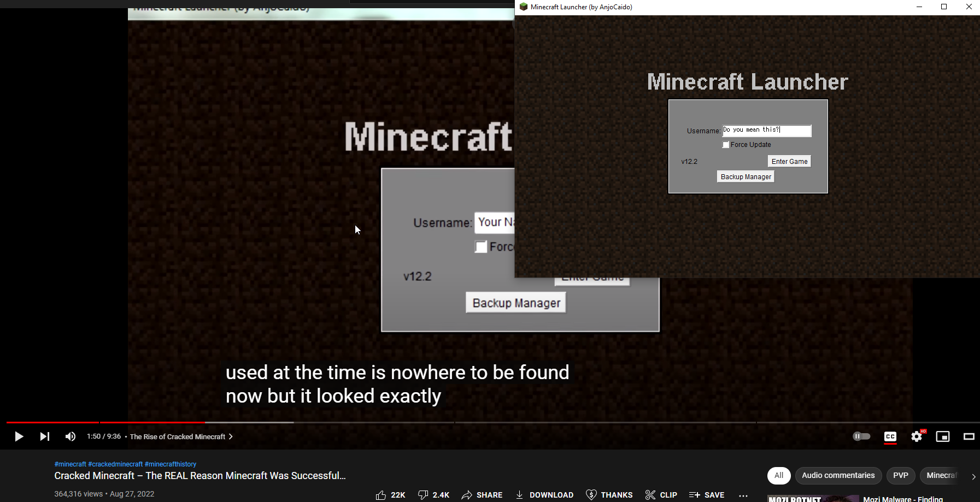Switch to the 'PVP' filter chip
The image size is (980, 502).
point(901,475)
